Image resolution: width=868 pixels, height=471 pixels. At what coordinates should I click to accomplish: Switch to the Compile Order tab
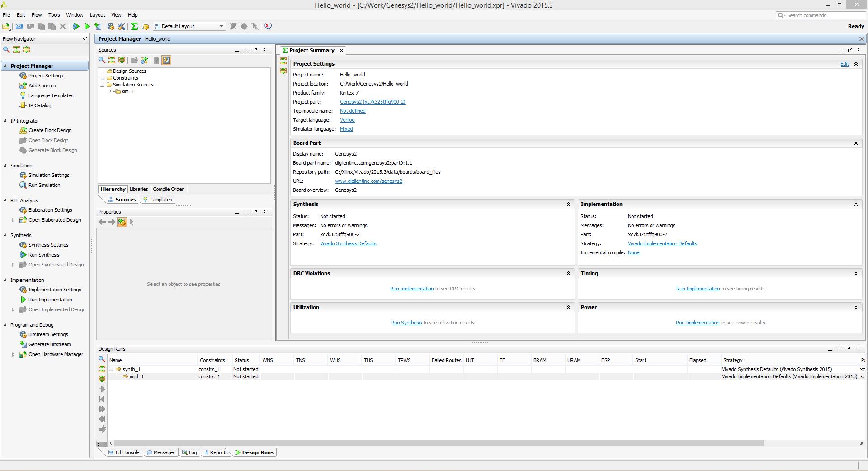(x=168, y=189)
